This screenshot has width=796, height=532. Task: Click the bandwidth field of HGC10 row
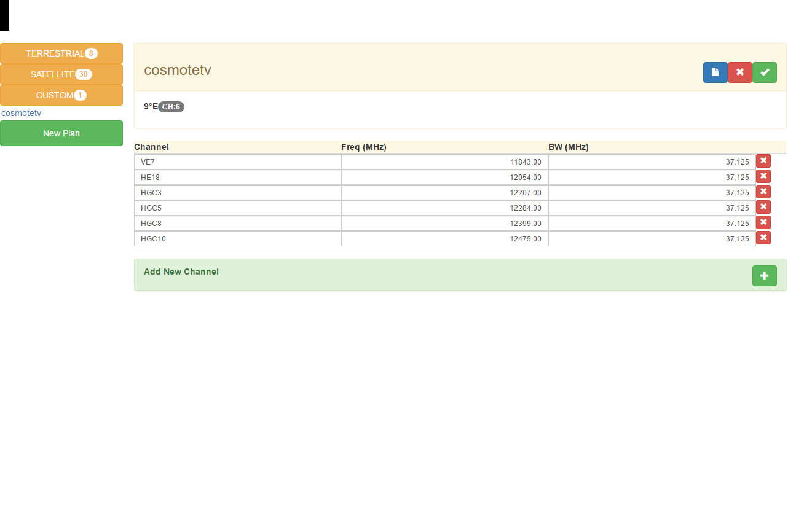(652, 239)
